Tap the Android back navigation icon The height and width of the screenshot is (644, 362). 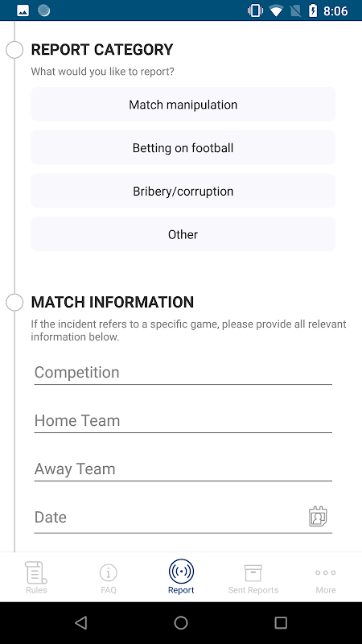click(81, 622)
